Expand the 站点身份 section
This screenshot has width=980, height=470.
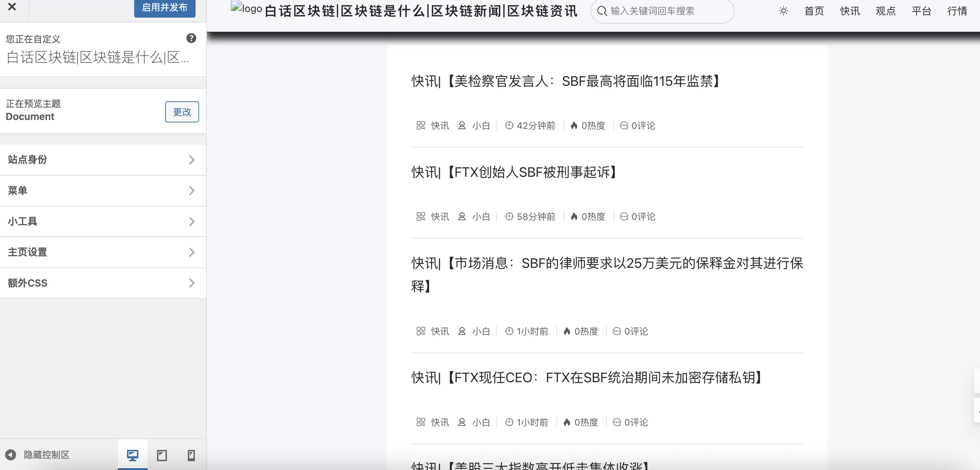[103, 160]
